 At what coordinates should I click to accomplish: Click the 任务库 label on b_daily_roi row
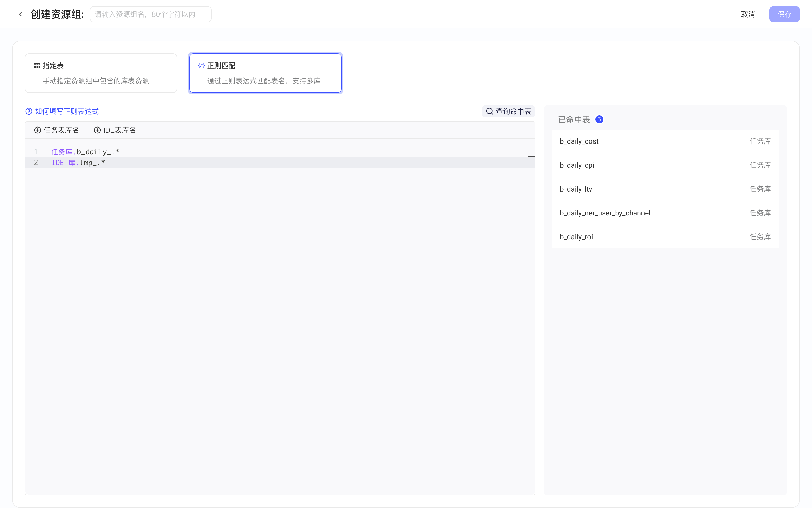pos(760,236)
